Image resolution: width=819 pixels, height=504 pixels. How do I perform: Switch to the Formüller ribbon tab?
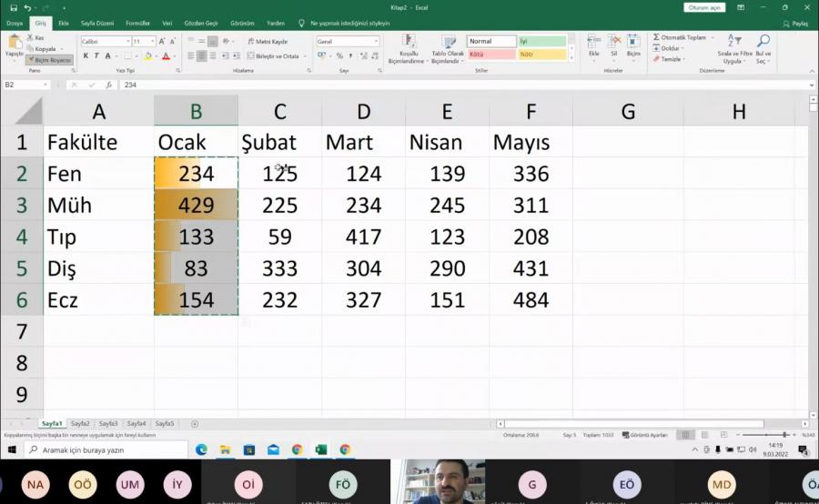(137, 23)
